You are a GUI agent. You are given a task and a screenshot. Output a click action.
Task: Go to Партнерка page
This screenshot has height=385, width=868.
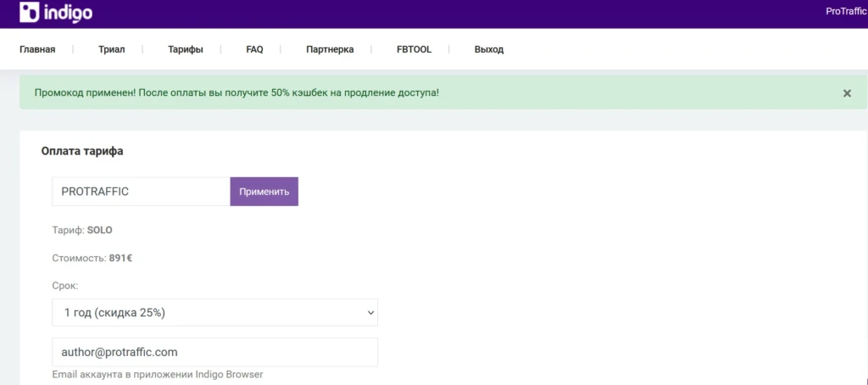pos(330,49)
